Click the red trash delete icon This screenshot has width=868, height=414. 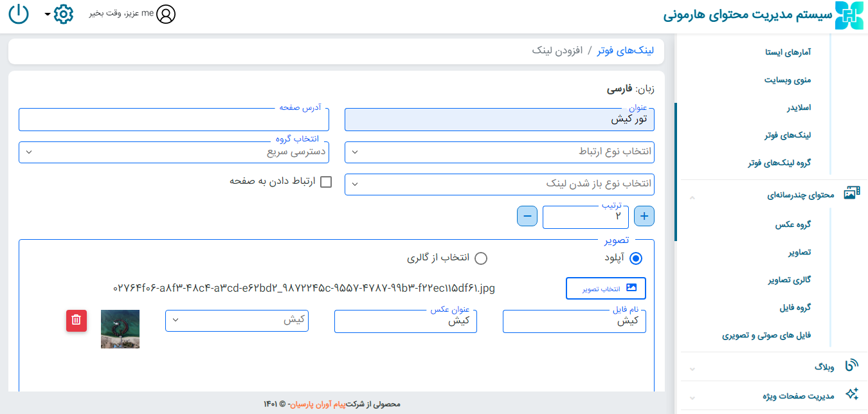click(76, 320)
